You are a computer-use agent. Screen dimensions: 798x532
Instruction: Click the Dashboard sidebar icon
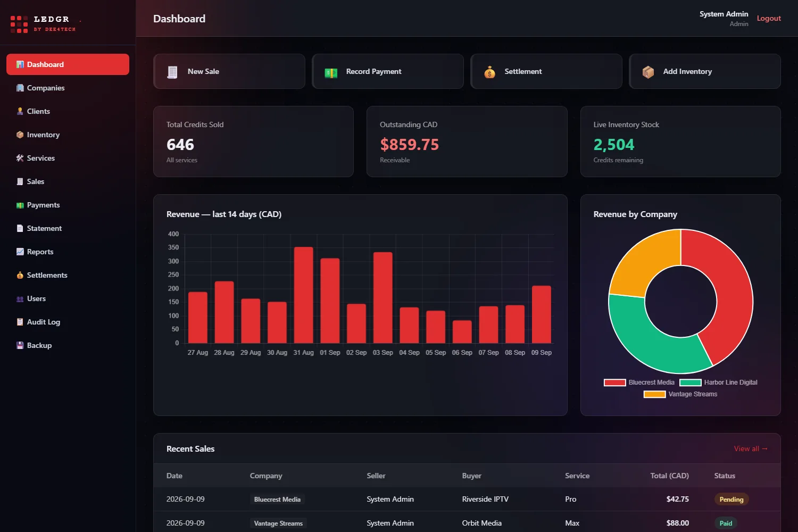(20, 64)
